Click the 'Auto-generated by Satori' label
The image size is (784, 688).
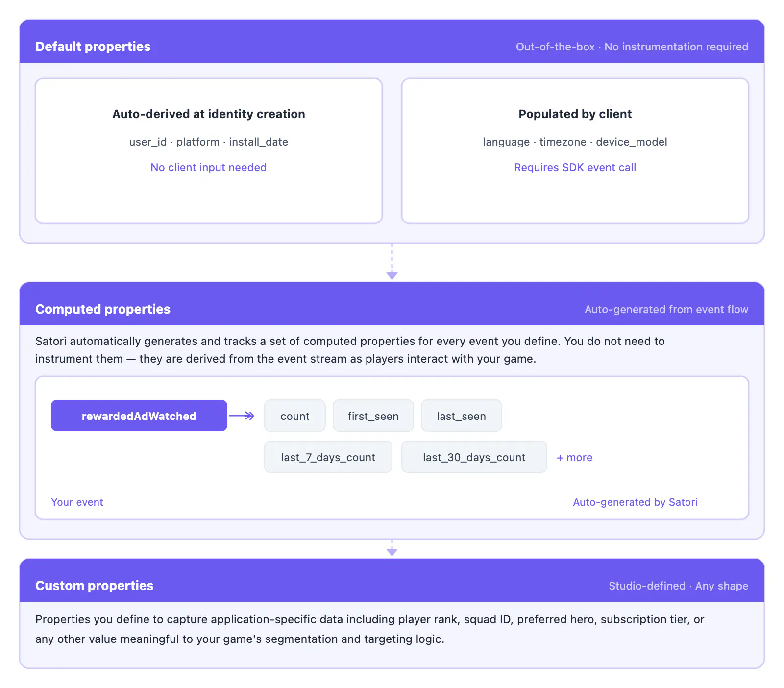coord(635,502)
